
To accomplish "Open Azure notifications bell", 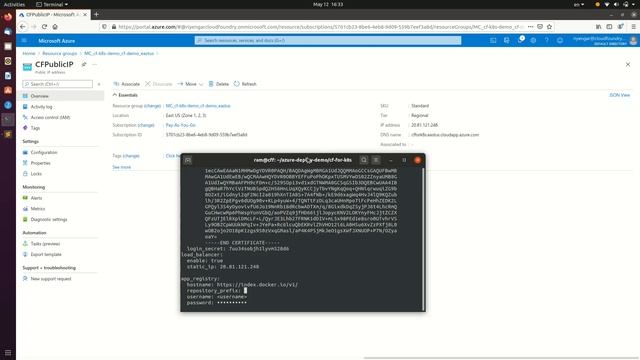I will (520, 40).
